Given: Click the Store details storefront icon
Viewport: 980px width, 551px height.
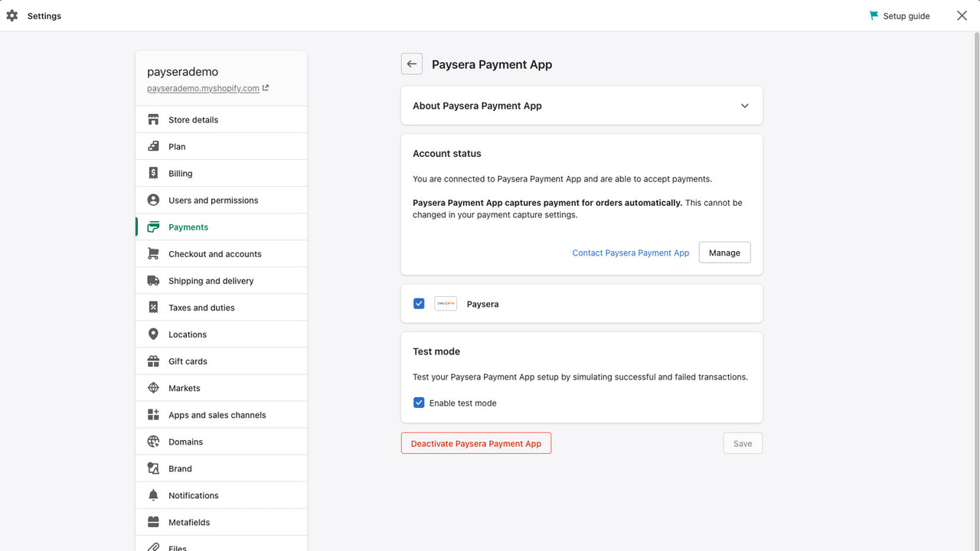Looking at the screenshot, I should pyautogui.click(x=153, y=119).
